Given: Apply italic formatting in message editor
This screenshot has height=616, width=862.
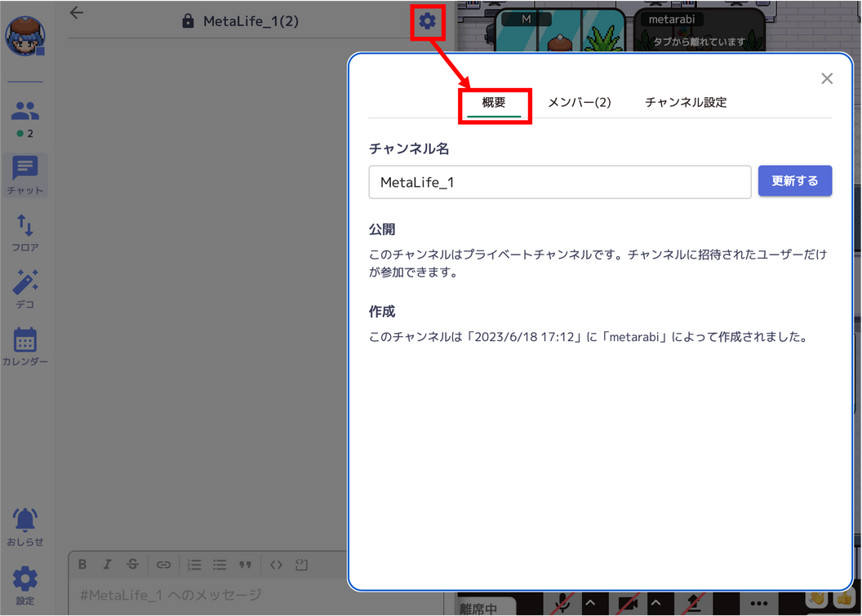Looking at the screenshot, I should (107, 565).
